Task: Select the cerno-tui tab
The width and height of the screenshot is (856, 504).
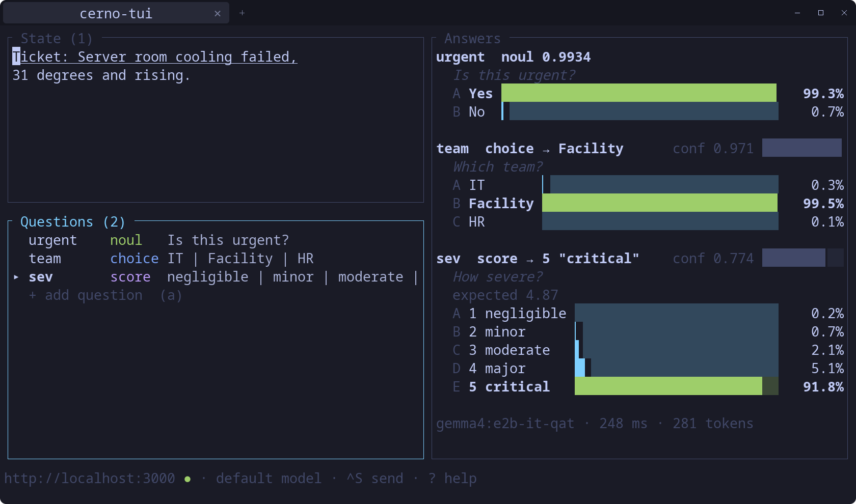Action: [116, 13]
